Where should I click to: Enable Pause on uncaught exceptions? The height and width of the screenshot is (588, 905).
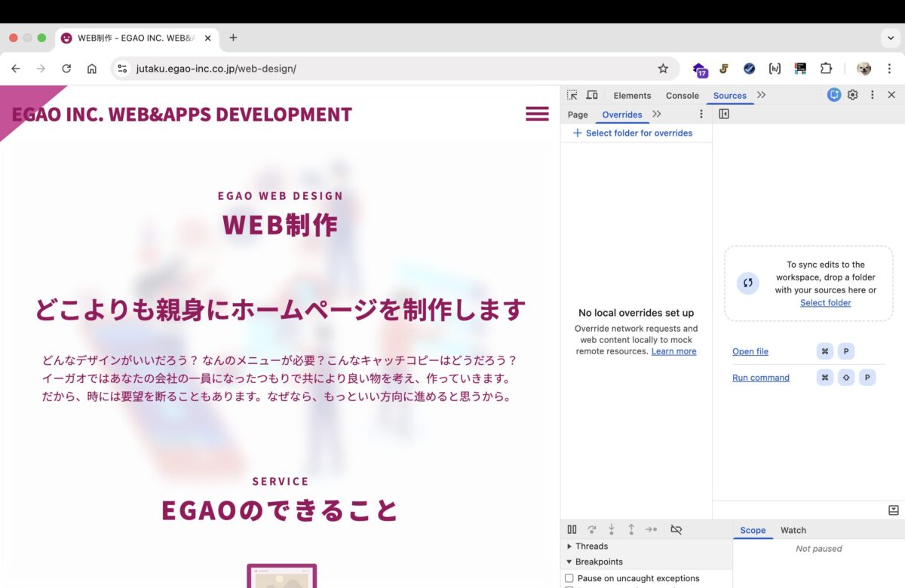(569, 578)
